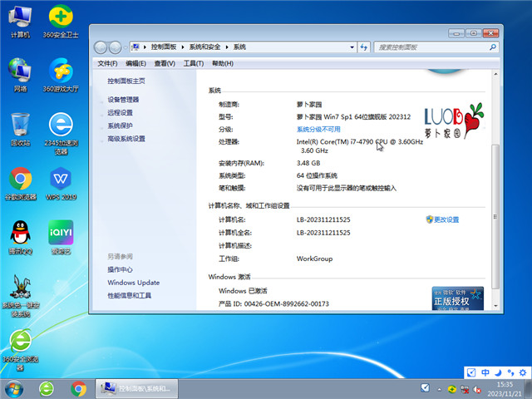Open the iQIYI 爱奇艺 desktop icon
Viewport: 532px width, 399px height.
(61, 238)
